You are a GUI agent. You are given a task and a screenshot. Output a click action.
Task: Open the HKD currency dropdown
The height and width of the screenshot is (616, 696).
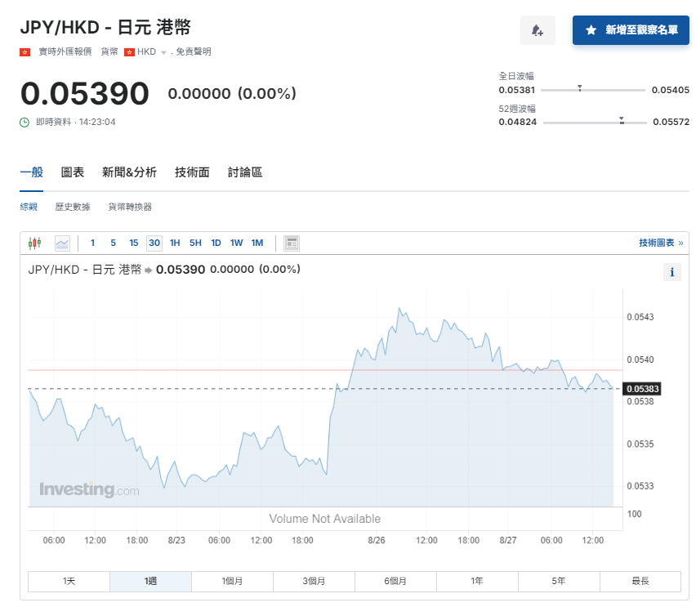pos(163,52)
